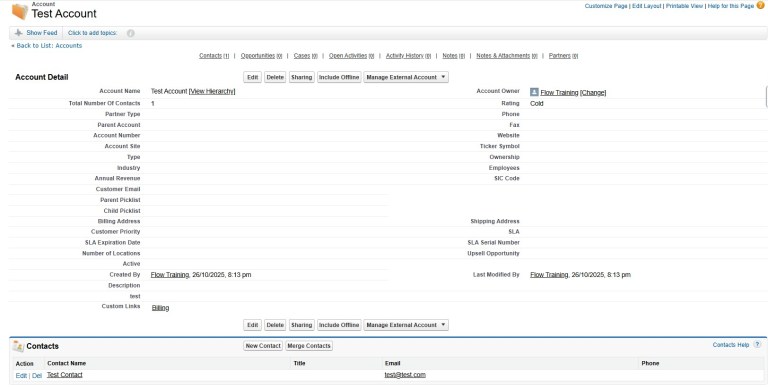Click the top Sharing button

[301, 77]
